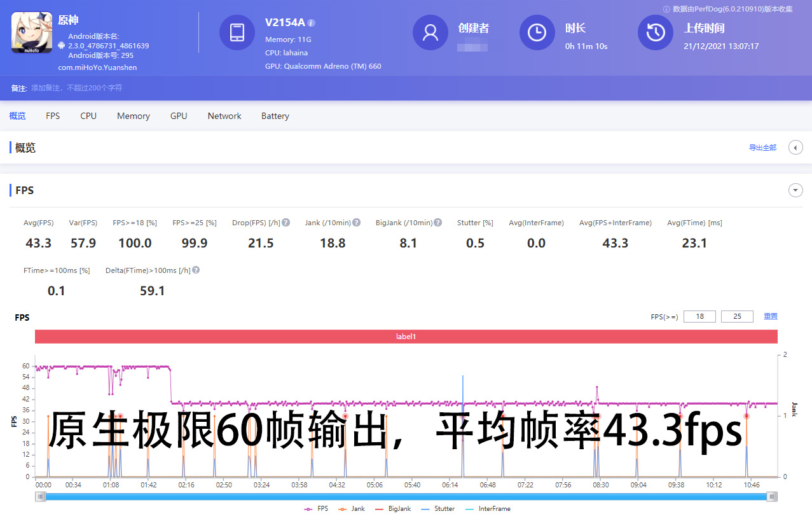
Task: Click the duration (时长) clock icon
Action: (x=537, y=32)
